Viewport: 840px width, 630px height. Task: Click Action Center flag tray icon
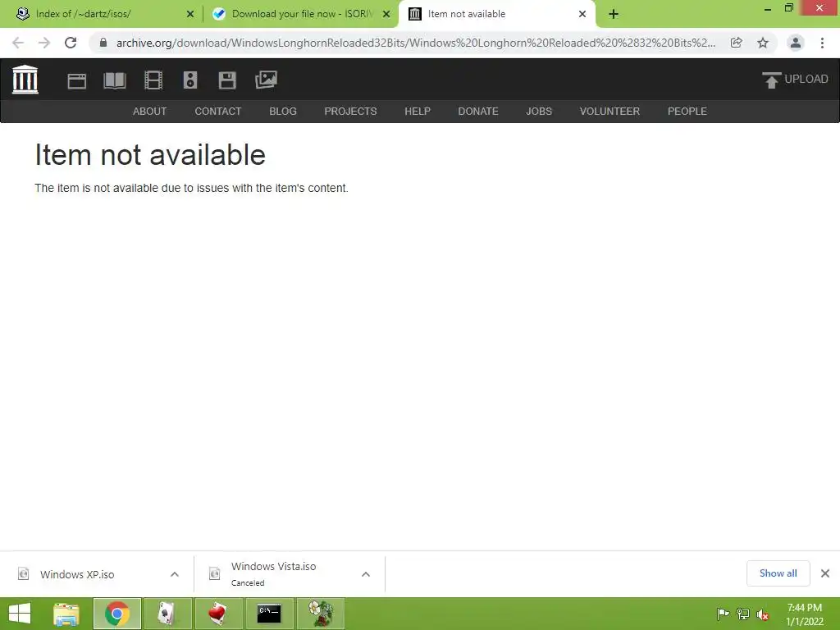click(x=723, y=614)
